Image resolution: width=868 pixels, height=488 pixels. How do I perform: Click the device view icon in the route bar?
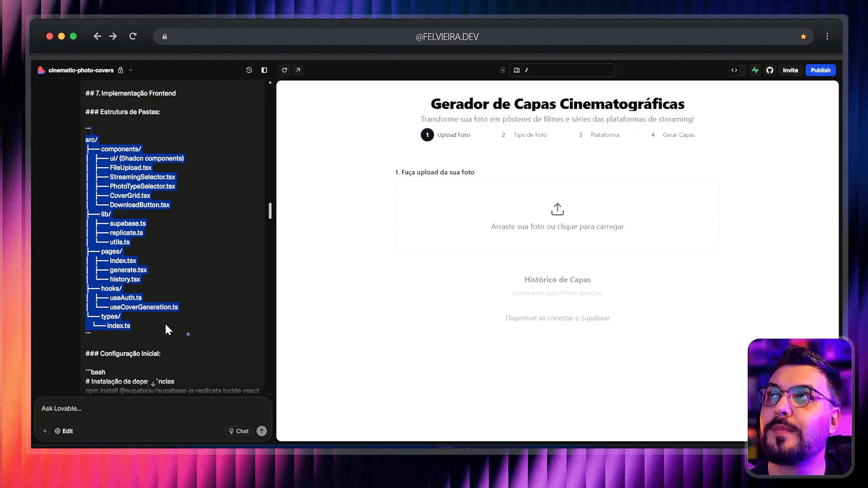[x=517, y=70]
